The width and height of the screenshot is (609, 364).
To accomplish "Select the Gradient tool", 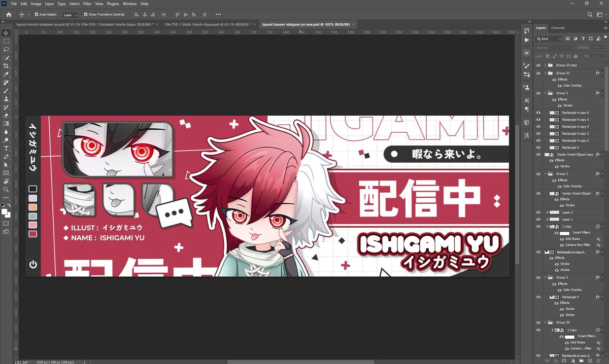I will 6,123.
